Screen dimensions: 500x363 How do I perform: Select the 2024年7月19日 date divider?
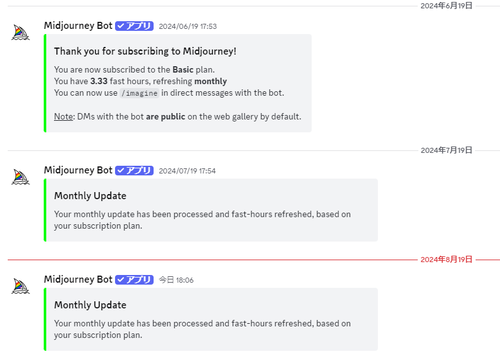446,150
